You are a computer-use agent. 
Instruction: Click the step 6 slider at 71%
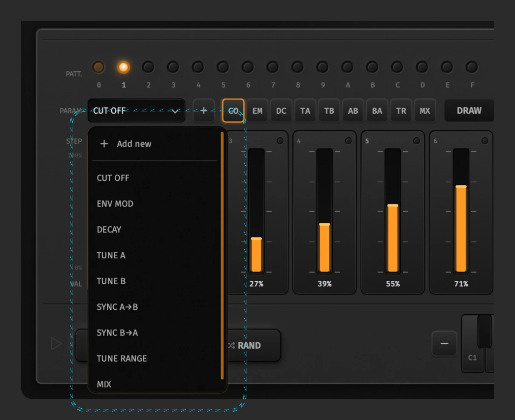[461, 210]
